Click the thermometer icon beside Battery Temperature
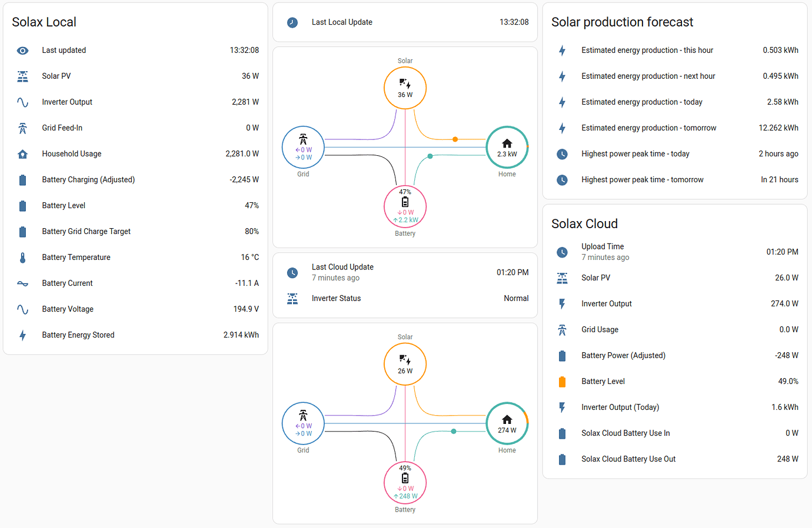This screenshot has width=812, height=528. click(x=22, y=257)
